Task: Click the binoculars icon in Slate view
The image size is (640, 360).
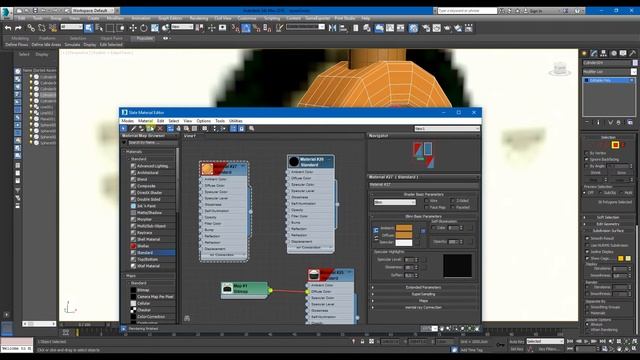Action: click(187, 318)
